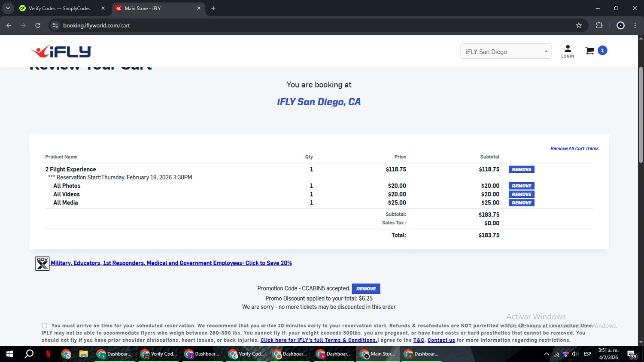Remove promotion code CCABIN5
Image resolution: width=644 pixels, height=362 pixels.
pos(366,289)
